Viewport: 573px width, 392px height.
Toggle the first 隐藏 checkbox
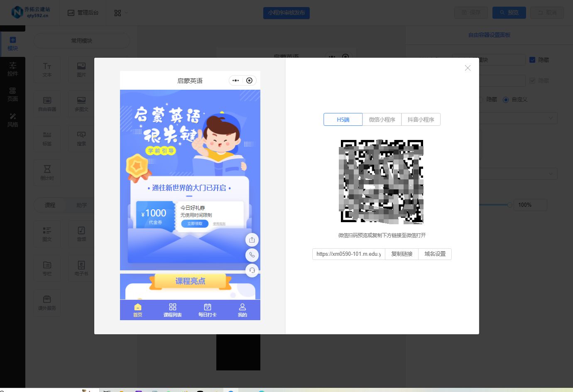[x=532, y=60]
